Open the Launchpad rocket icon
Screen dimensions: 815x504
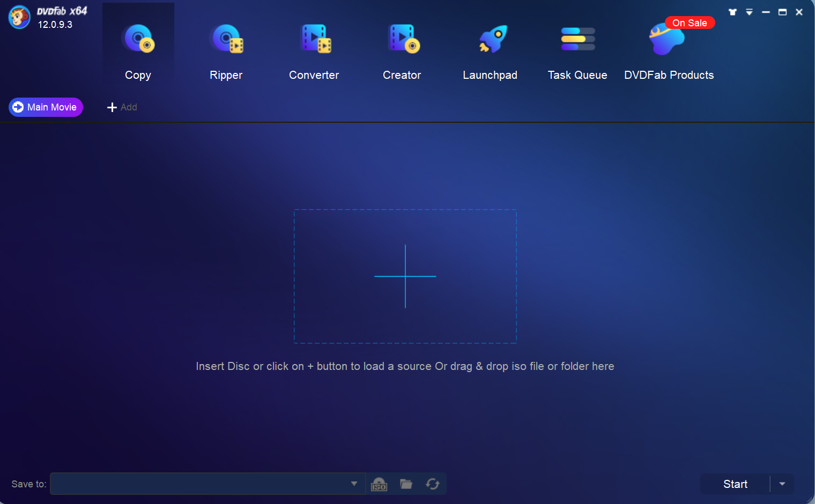pyautogui.click(x=493, y=39)
